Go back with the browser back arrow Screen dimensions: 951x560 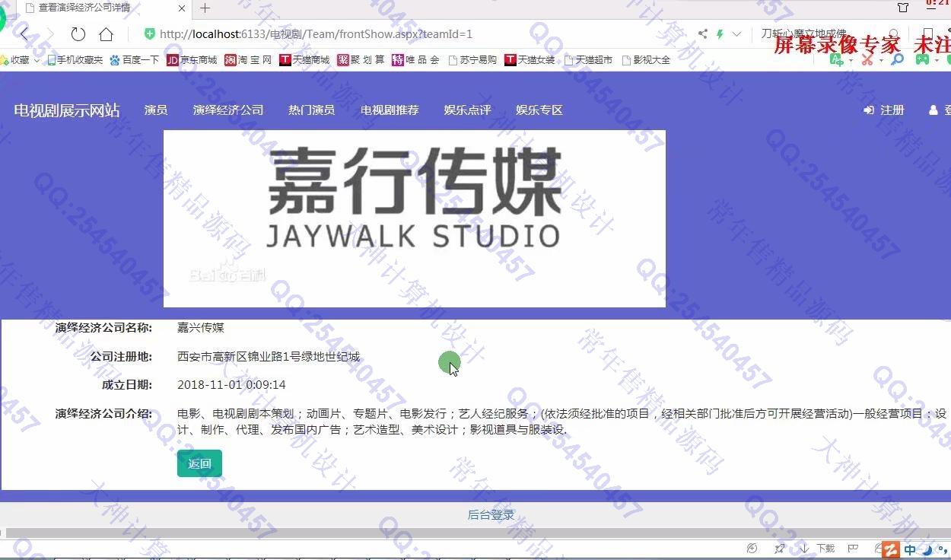pos(24,34)
